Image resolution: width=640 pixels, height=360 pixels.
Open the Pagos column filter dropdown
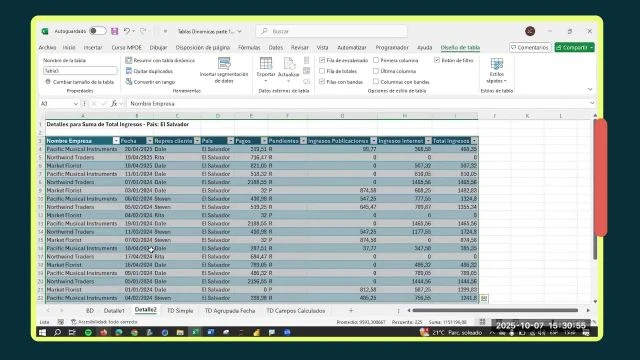pyautogui.click(x=264, y=141)
